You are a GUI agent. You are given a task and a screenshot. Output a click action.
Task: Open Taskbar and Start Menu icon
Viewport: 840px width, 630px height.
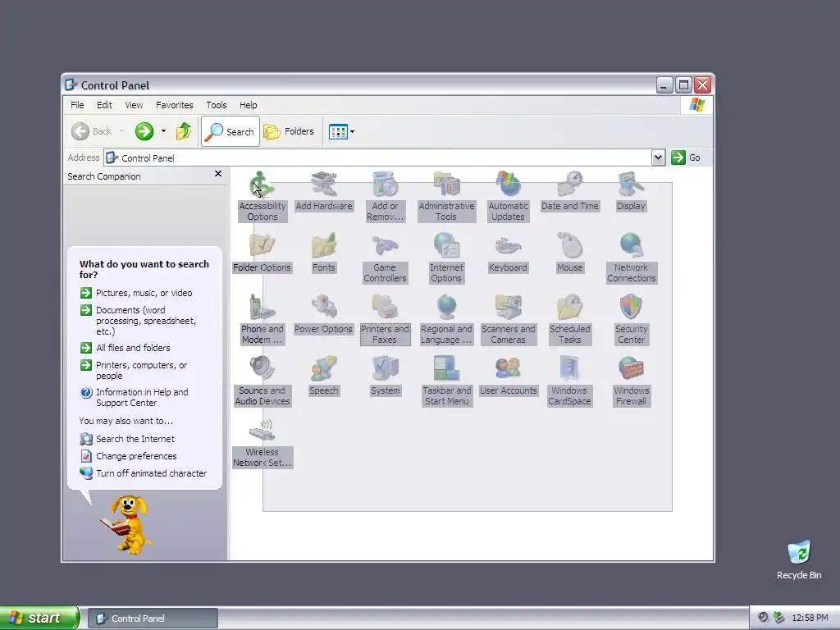tap(446, 381)
